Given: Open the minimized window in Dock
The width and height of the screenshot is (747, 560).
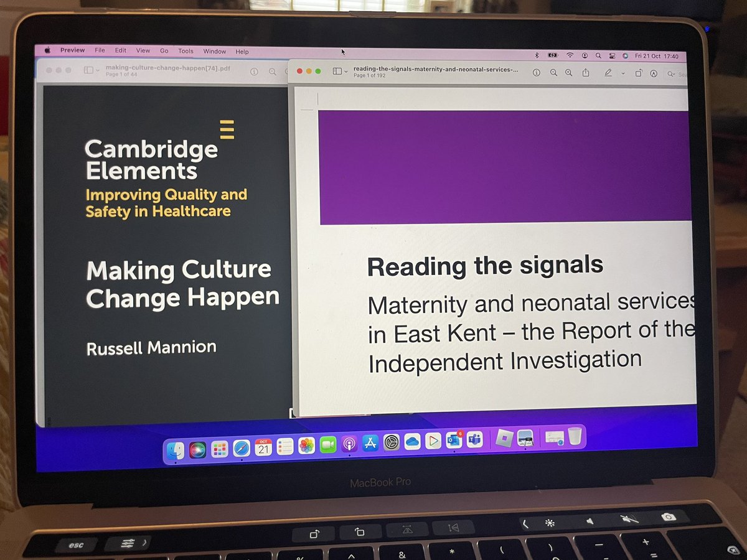Looking at the screenshot, I should [553, 438].
